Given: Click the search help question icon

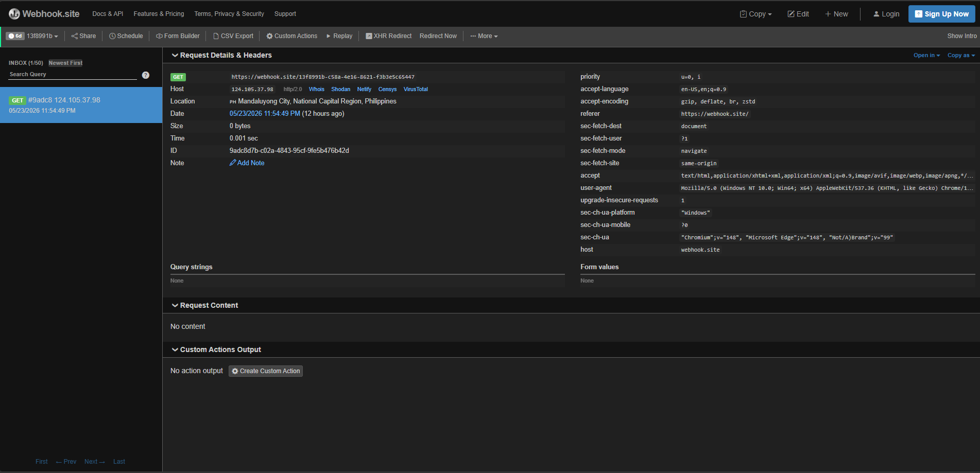Looking at the screenshot, I should (x=146, y=75).
